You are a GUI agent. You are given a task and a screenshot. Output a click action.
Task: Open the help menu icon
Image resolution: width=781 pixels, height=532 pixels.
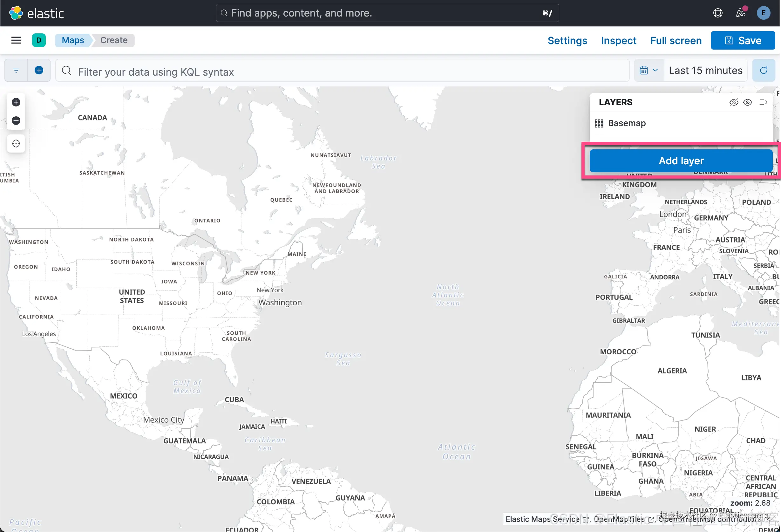click(x=717, y=13)
